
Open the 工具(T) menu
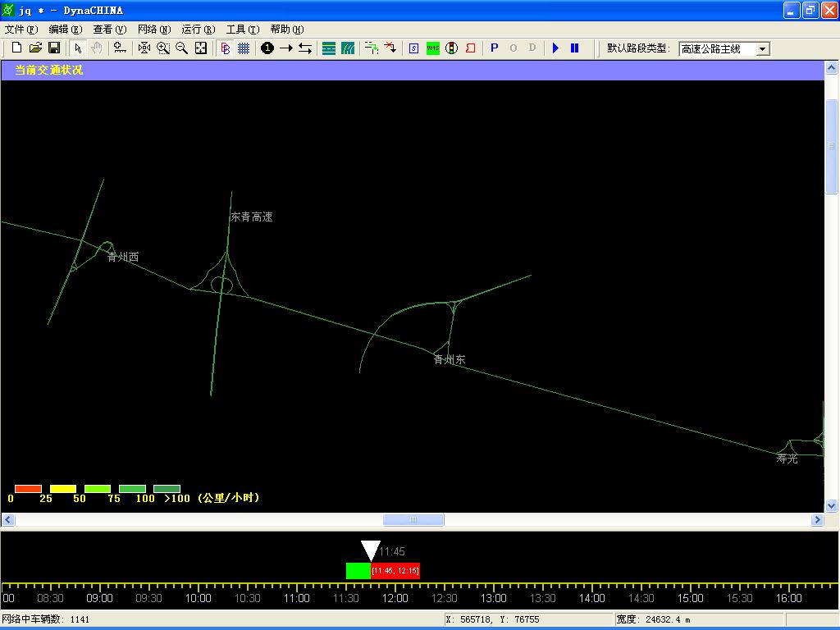[x=242, y=29]
